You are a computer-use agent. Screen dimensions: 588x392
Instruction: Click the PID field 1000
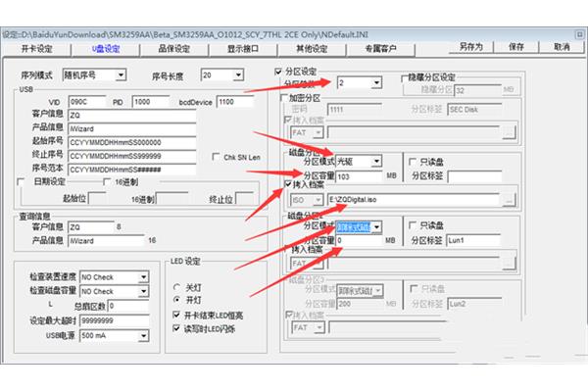[151, 102]
